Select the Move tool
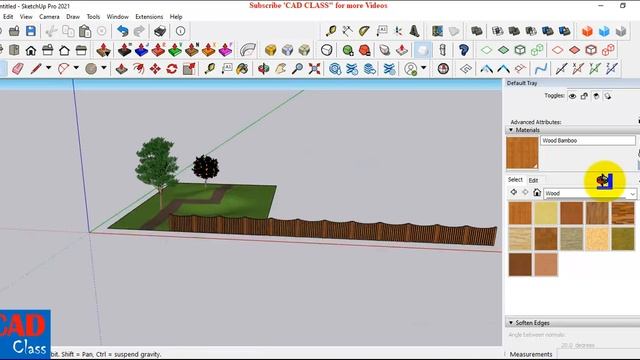This screenshot has height=360, width=640. pyautogui.click(x=155, y=69)
